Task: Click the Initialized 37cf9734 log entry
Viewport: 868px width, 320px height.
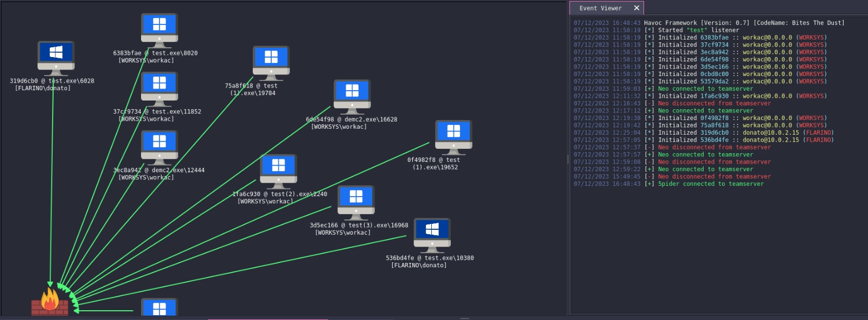Action: [x=700, y=45]
